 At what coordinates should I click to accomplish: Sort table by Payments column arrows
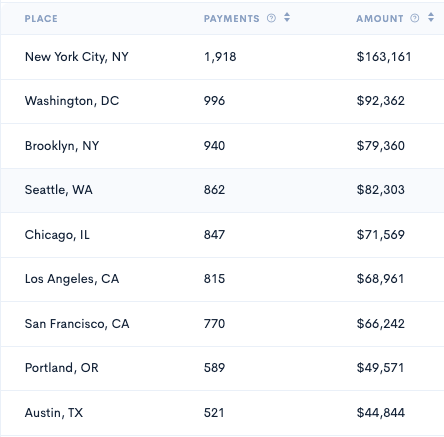pyautogui.click(x=287, y=17)
